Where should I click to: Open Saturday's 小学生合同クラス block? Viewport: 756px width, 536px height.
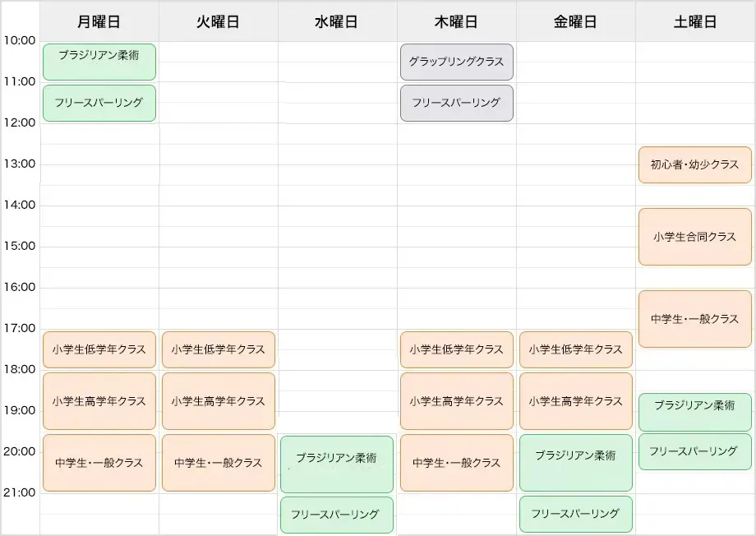pos(694,236)
